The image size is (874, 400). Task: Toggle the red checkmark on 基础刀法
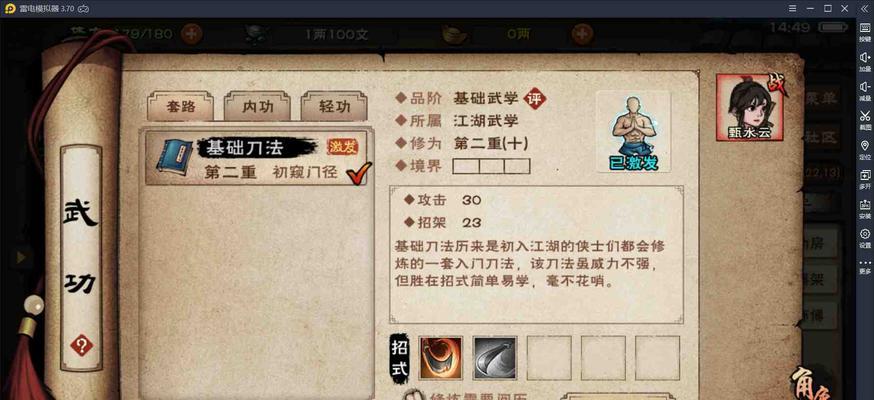tap(358, 173)
